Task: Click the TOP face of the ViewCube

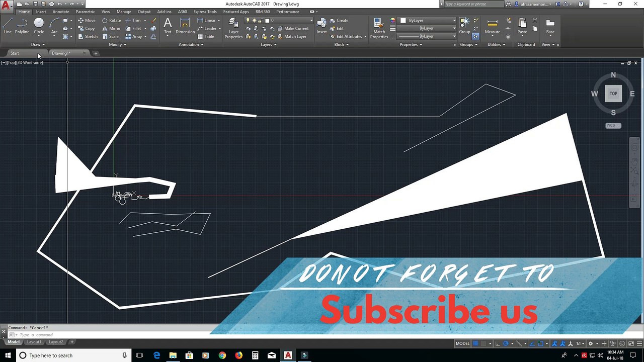Action: (613, 94)
